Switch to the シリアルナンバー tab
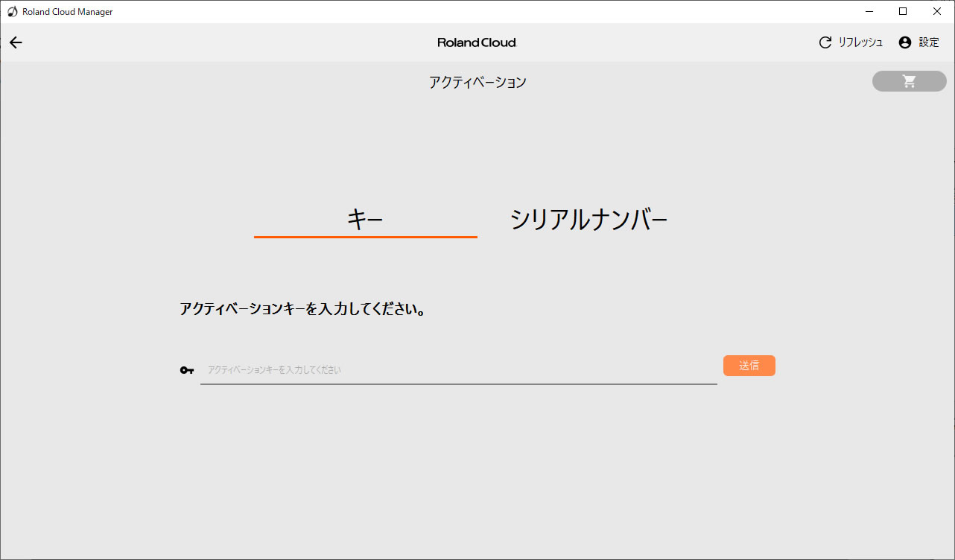This screenshot has width=955, height=560. tap(588, 220)
